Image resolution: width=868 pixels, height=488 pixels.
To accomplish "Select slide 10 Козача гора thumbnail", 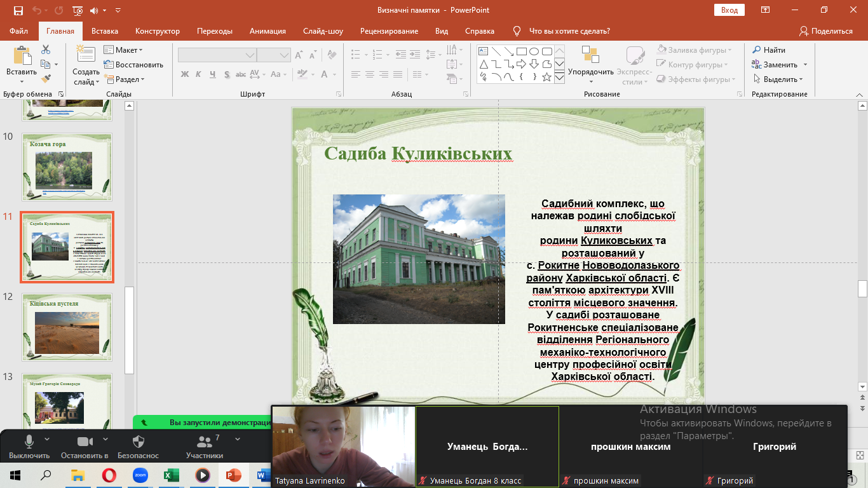I will (x=67, y=166).
